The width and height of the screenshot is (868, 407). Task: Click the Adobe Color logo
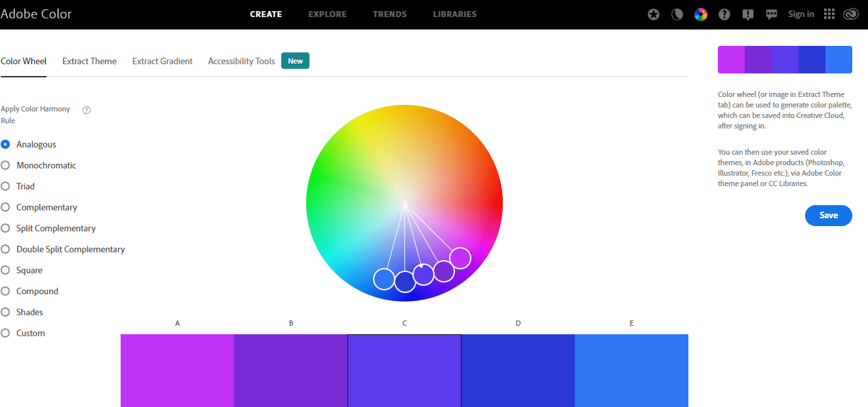[x=36, y=14]
